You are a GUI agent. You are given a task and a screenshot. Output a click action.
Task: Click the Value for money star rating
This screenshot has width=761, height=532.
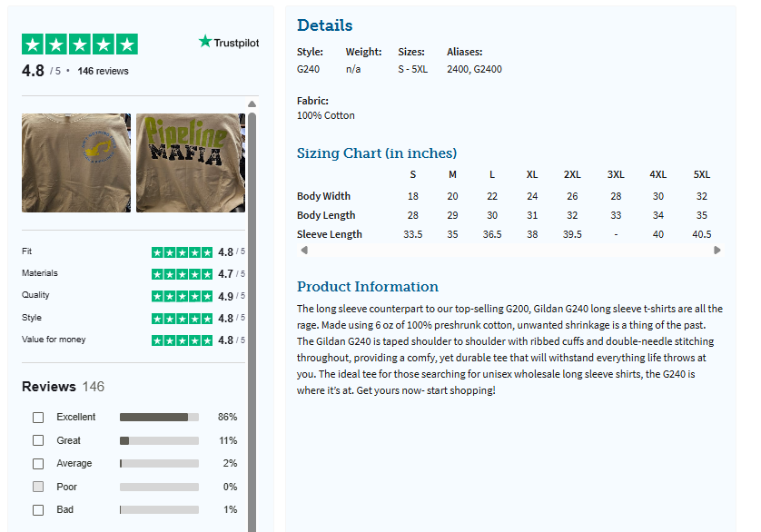182,340
